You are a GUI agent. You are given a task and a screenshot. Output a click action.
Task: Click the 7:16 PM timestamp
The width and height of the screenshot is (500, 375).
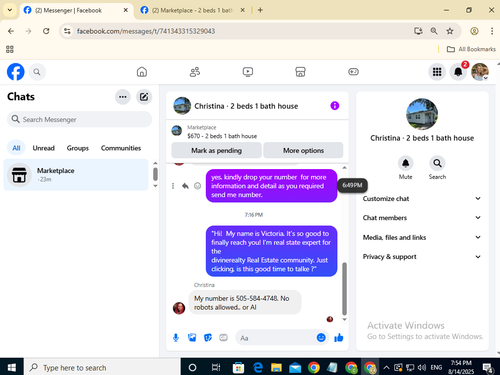(x=254, y=215)
